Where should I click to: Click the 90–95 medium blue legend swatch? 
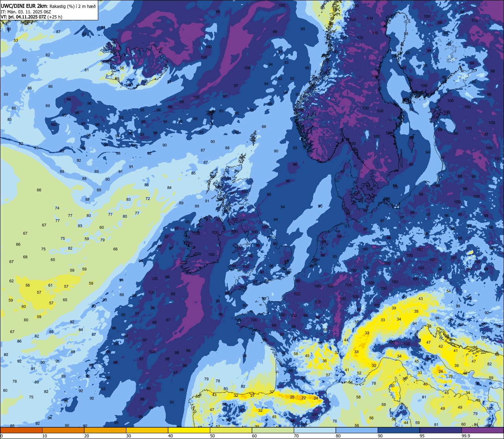(x=398, y=430)
